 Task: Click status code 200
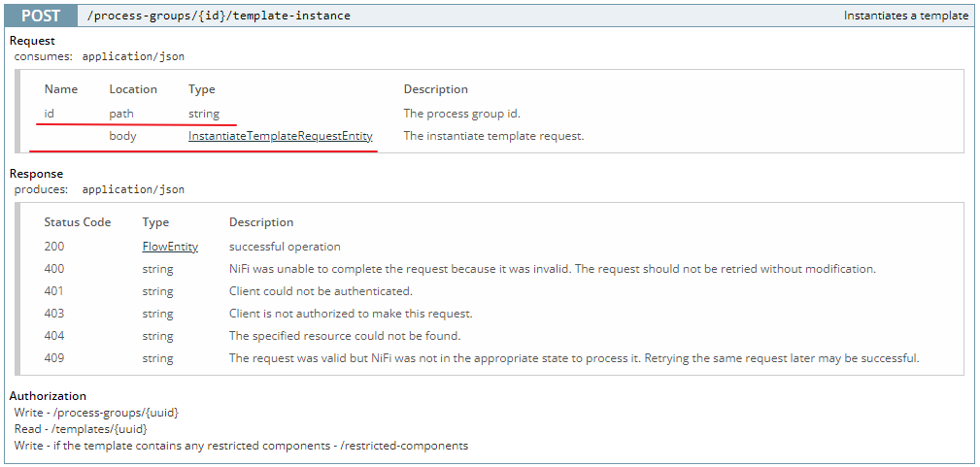pyautogui.click(x=54, y=247)
